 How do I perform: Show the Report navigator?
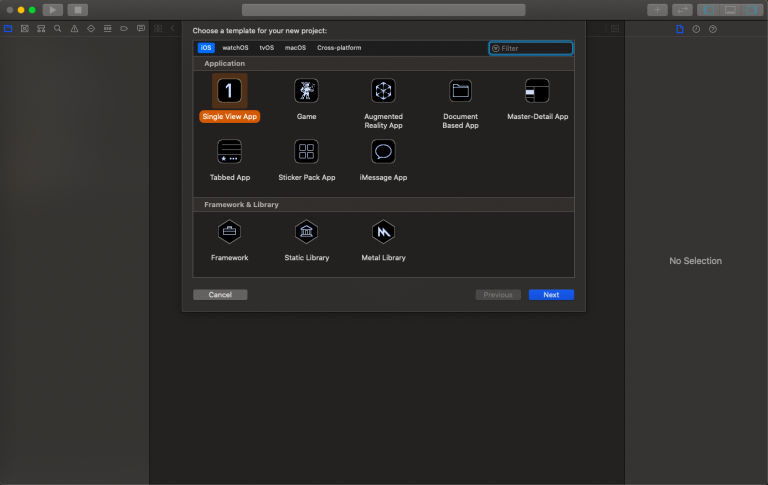point(141,29)
